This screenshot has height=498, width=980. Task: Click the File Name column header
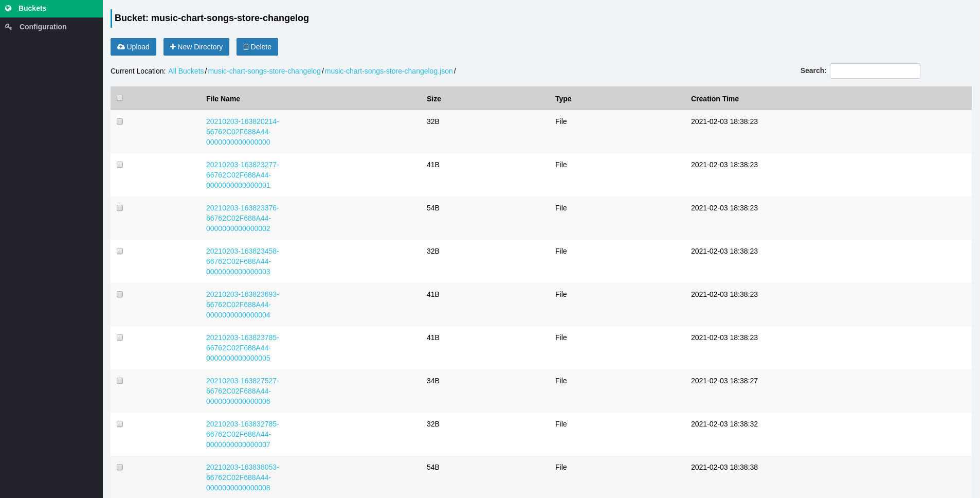(223, 99)
